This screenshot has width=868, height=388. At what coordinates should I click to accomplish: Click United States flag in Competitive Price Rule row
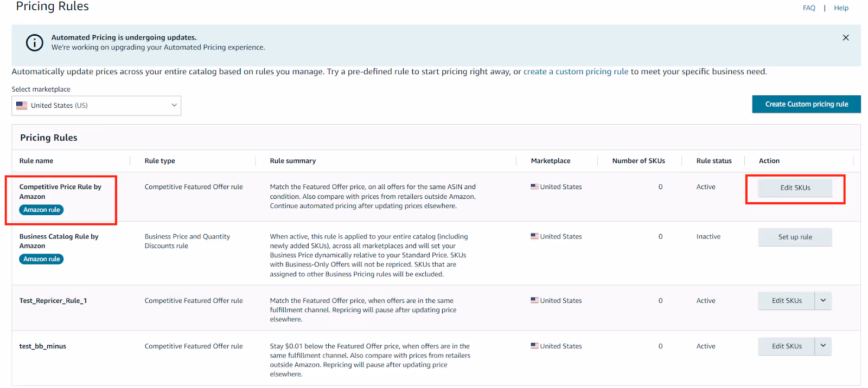[535, 186]
